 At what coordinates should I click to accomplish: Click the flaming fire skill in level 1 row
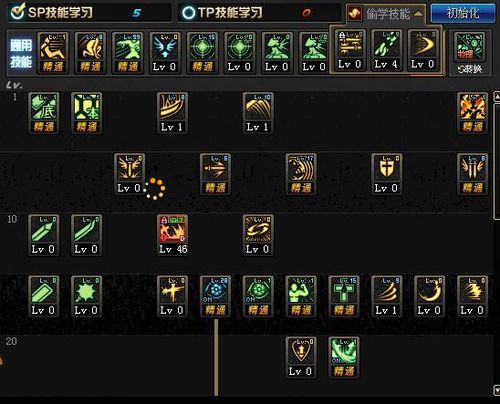click(472, 113)
